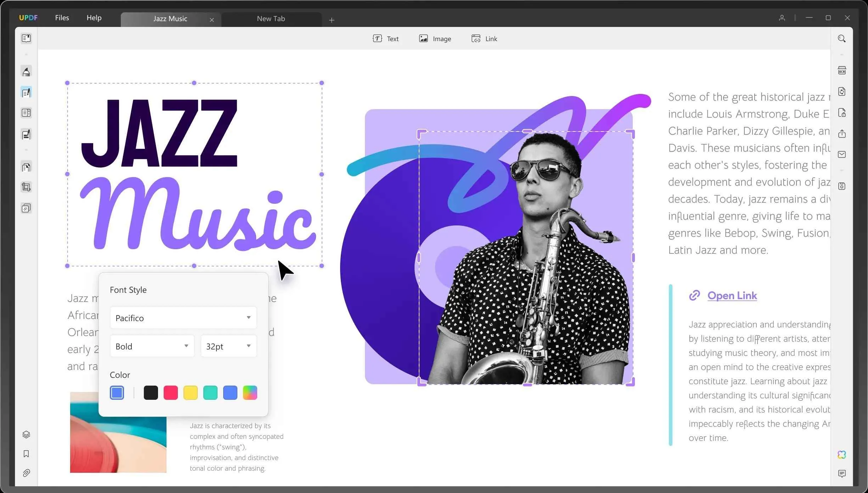
Task: Click the UPDF logo icon top left
Action: pyautogui.click(x=28, y=17)
